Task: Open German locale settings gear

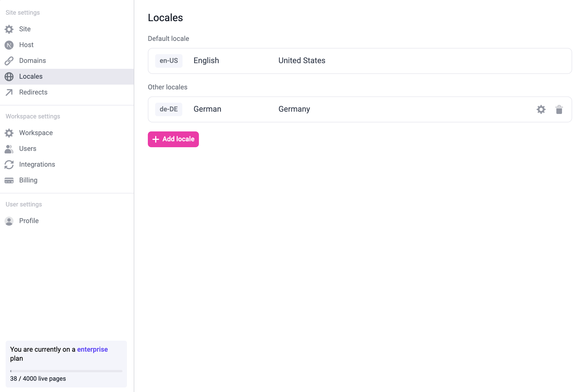Action: (541, 109)
